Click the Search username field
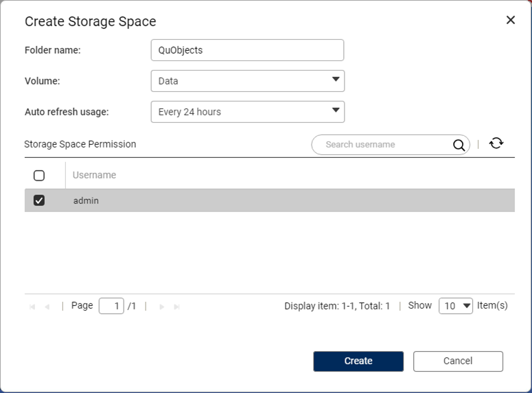The width and height of the screenshot is (532, 393). [384, 145]
